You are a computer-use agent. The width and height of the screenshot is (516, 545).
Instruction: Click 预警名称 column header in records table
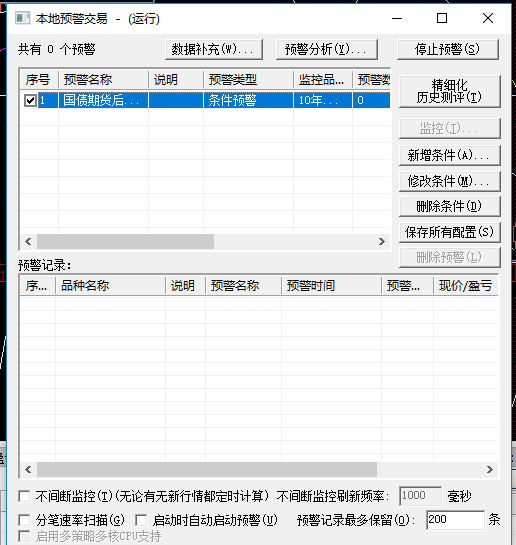[243, 286]
